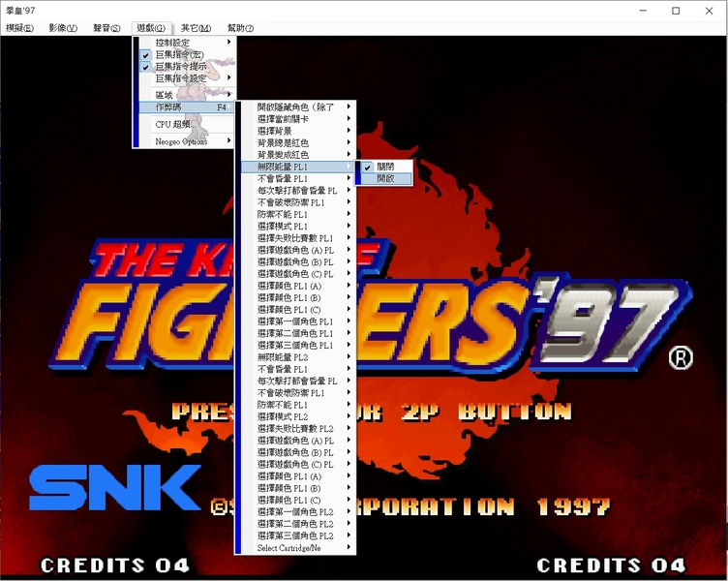Expand the 選擇背景 cheat submenu

coord(298,131)
